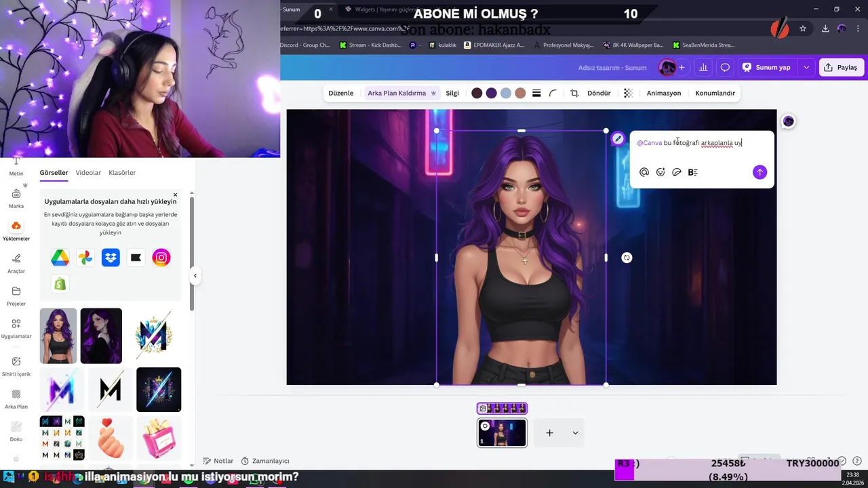Select the purple-haired girl crop-top upload thumbnail
The width and height of the screenshot is (868, 488).
[x=58, y=336]
